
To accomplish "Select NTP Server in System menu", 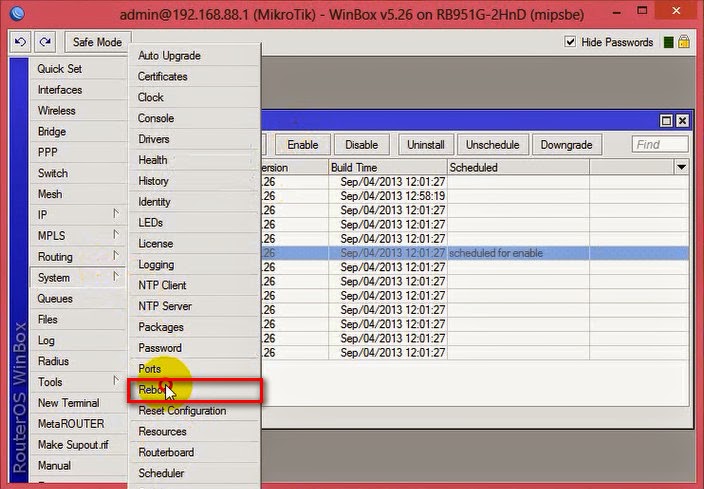I will click(x=194, y=306).
